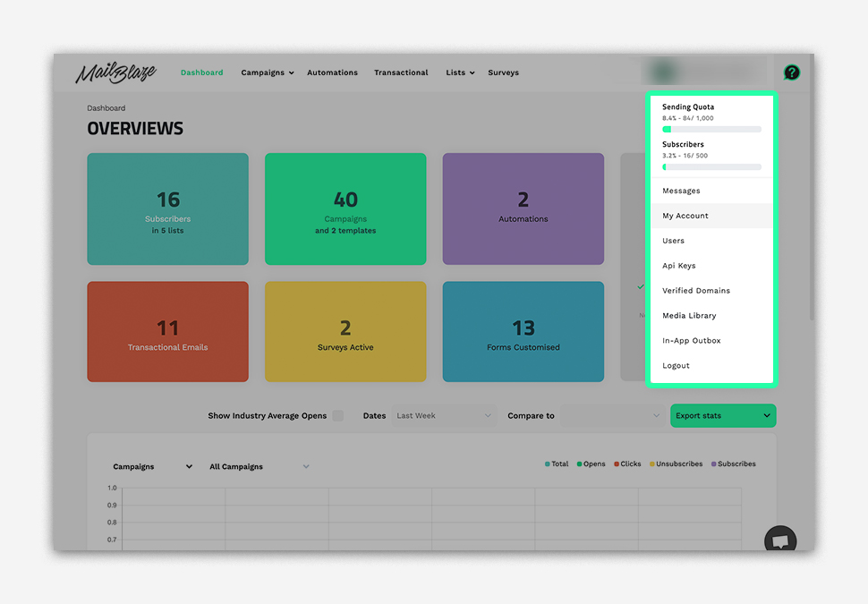The image size is (868, 604).
Task: Click the MailBlaze logo
Action: click(115, 73)
